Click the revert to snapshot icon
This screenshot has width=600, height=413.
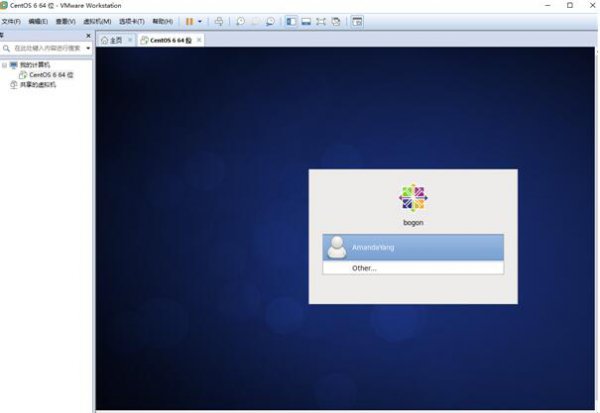click(255, 21)
